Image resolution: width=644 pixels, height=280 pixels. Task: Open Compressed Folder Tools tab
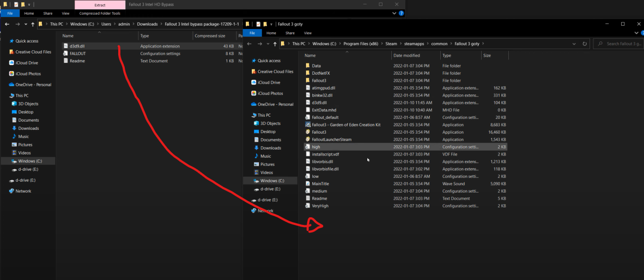(x=100, y=14)
